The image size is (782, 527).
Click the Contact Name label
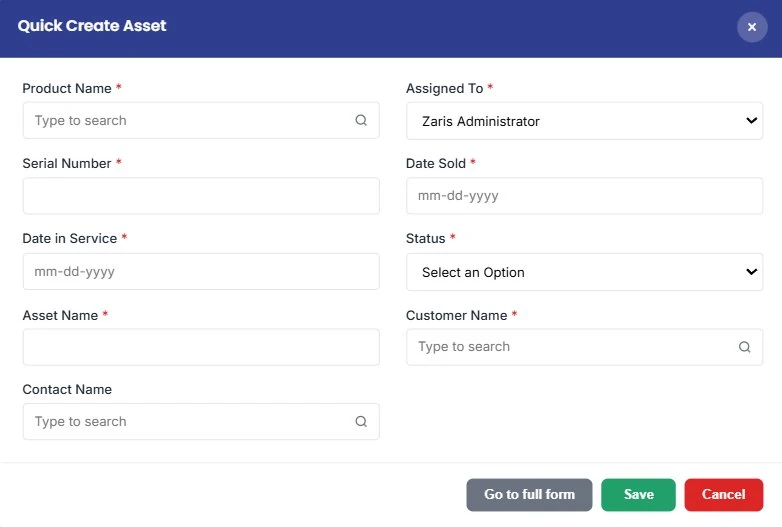(x=67, y=390)
